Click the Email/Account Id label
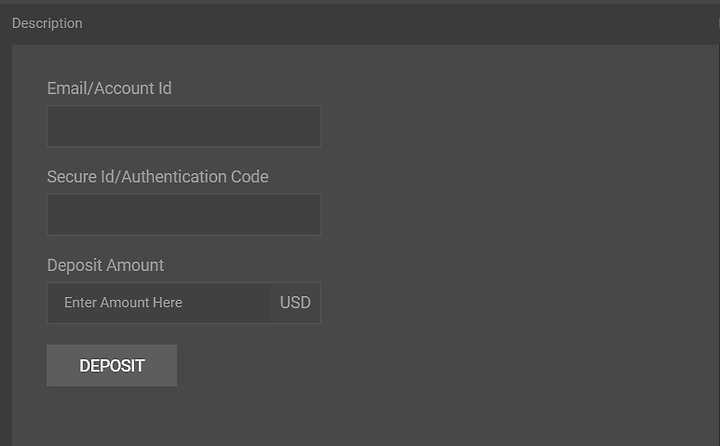 coord(109,88)
